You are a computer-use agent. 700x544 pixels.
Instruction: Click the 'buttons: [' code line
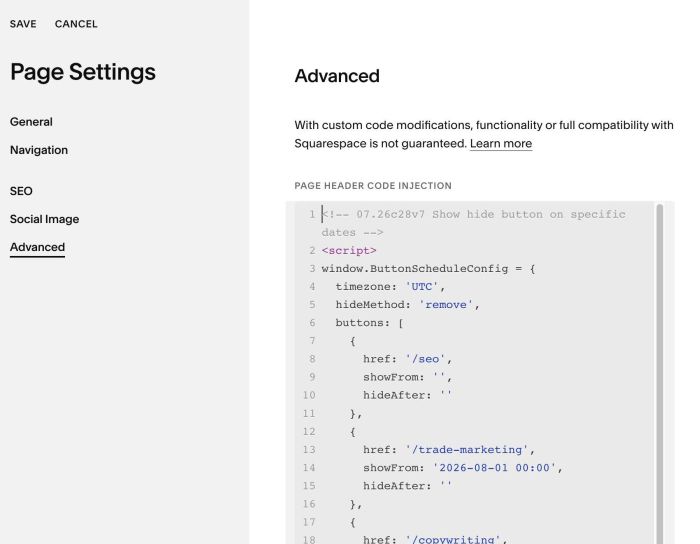(x=369, y=323)
